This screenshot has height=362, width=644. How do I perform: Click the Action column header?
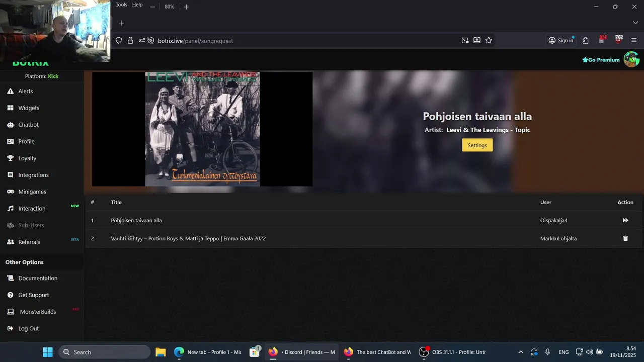[x=625, y=202]
